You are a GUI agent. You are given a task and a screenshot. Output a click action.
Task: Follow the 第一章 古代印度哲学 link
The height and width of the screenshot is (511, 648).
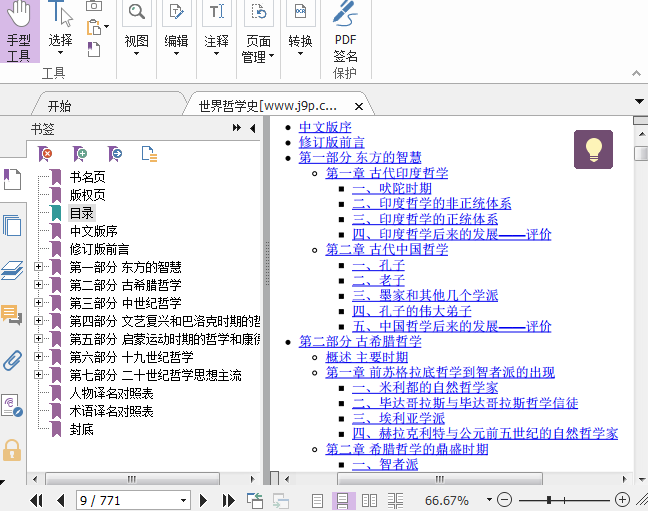[387, 173]
